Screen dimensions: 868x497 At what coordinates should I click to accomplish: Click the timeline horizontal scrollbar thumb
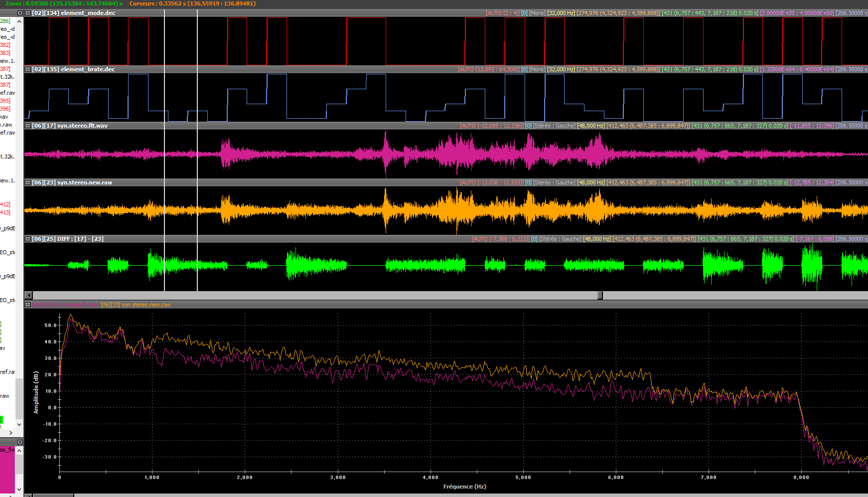[x=600, y=296]
